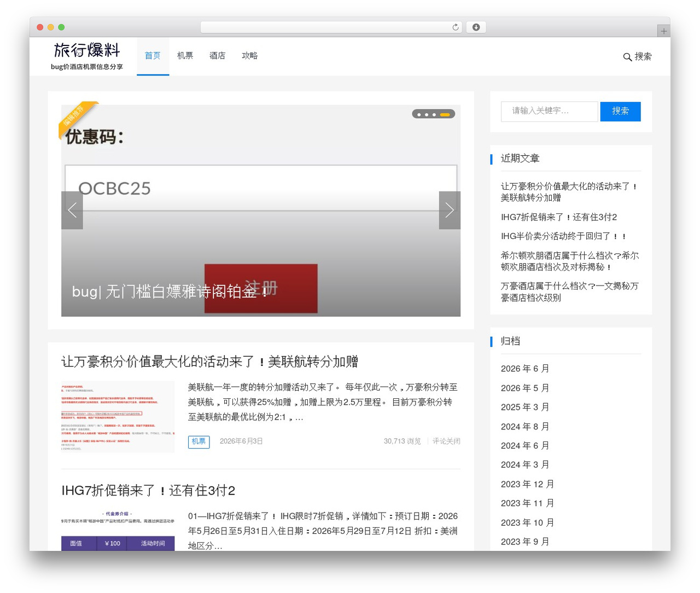The image size is (700, 593).
Task: Open archive 2026 年 5 月
Action: coord(524,388)
